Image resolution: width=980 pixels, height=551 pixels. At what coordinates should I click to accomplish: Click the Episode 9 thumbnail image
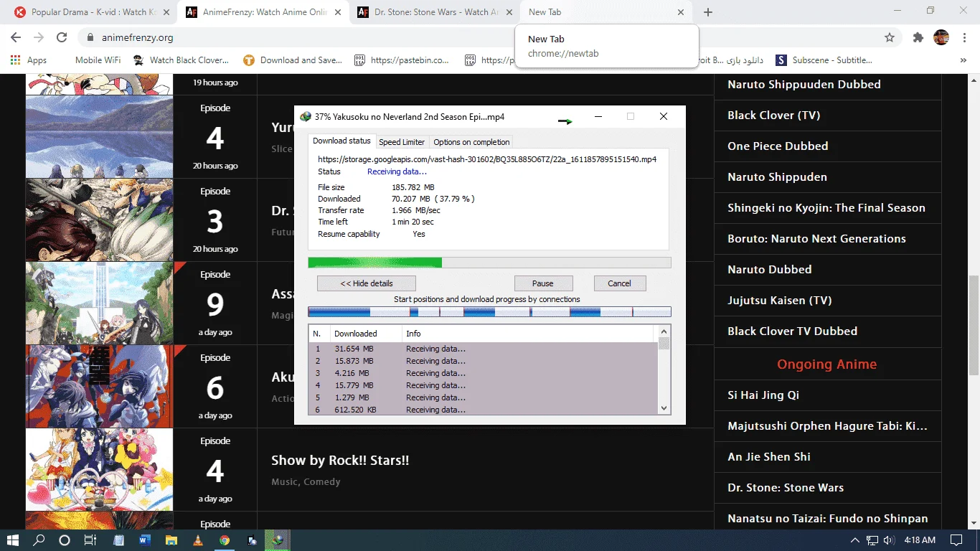coord(99,303)
